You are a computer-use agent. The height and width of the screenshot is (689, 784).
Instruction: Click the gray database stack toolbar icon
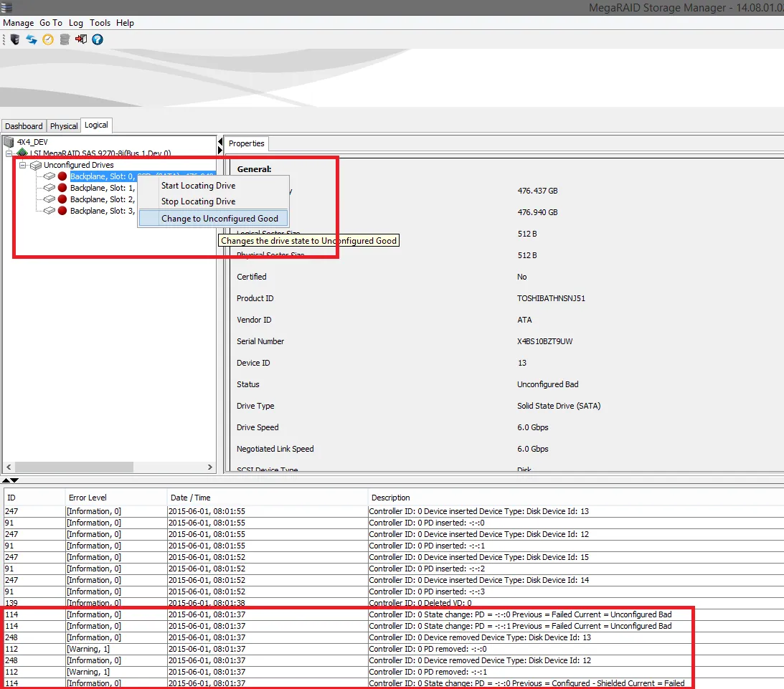[65, 39]
